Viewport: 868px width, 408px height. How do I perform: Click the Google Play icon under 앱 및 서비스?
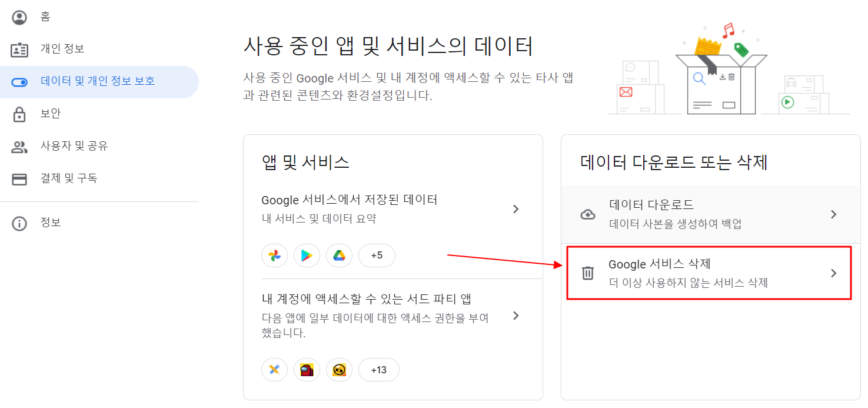(x=307, y=255)
